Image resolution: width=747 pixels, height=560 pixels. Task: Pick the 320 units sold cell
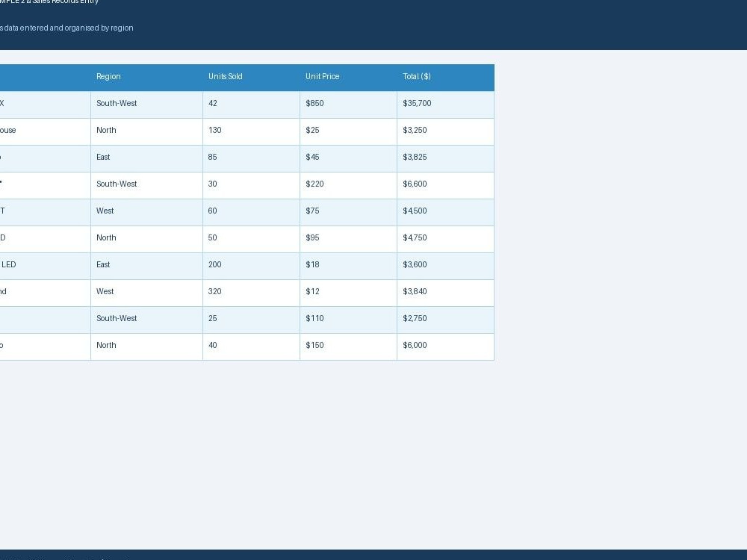252,293
